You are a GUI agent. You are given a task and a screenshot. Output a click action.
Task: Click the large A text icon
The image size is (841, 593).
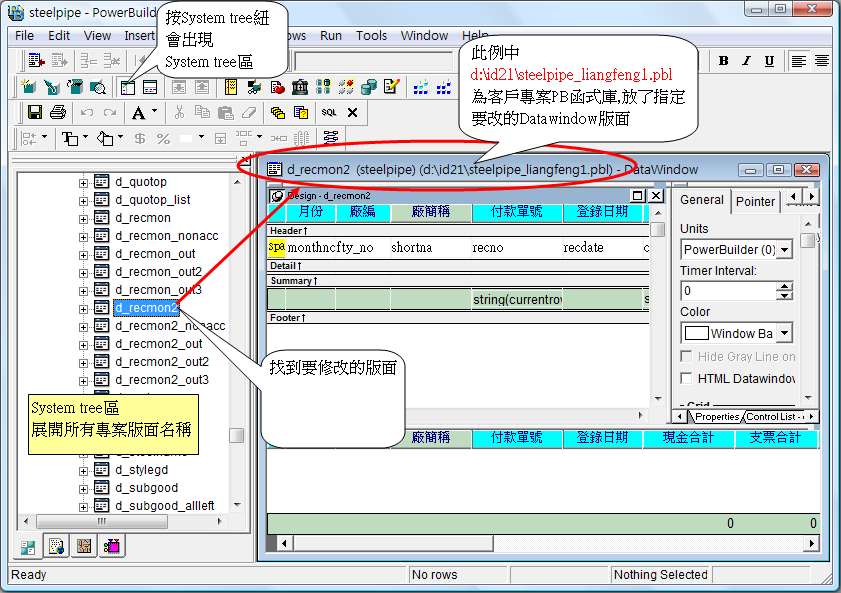tap(138, 113)
